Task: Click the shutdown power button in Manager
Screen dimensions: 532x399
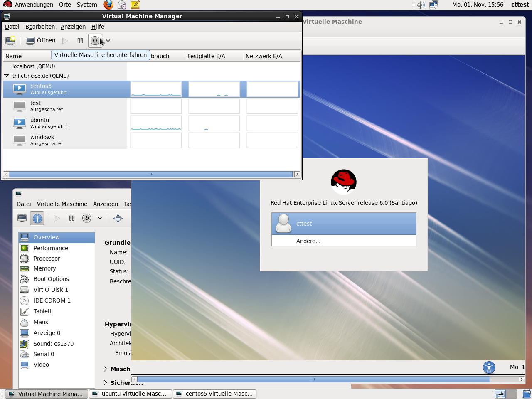Action: (x=95, y=41)
